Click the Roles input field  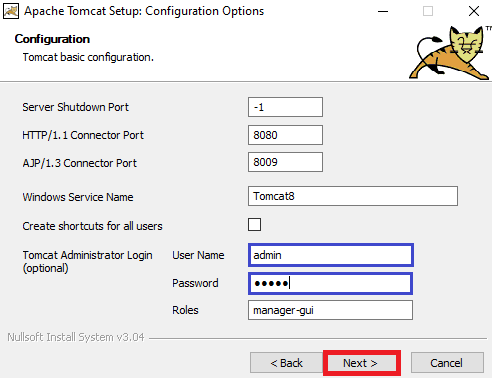click(330, 310)
